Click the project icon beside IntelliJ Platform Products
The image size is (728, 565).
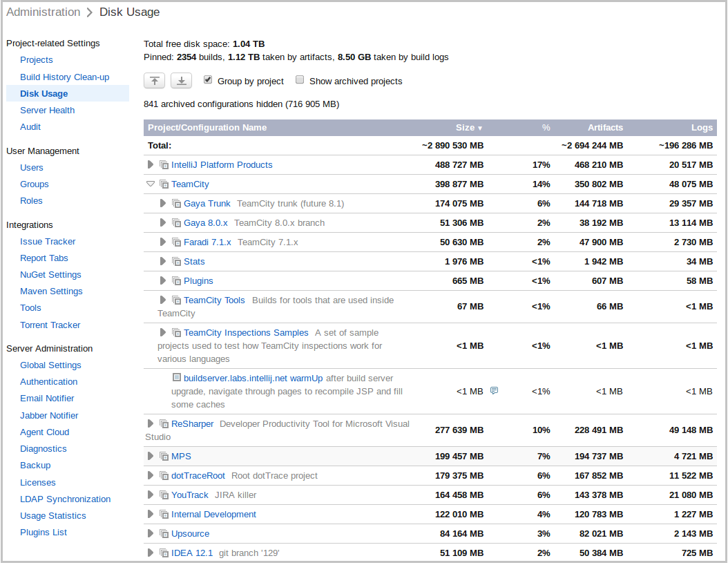click(163, 164)
